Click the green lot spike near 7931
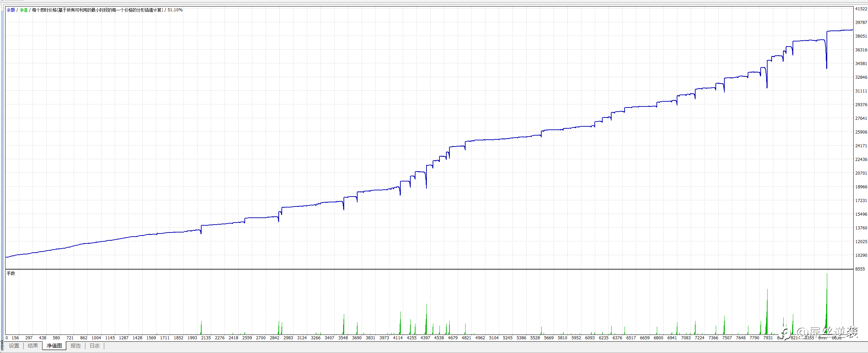The image size is (868, 353). pyautogui.click(x=767, y=312)
